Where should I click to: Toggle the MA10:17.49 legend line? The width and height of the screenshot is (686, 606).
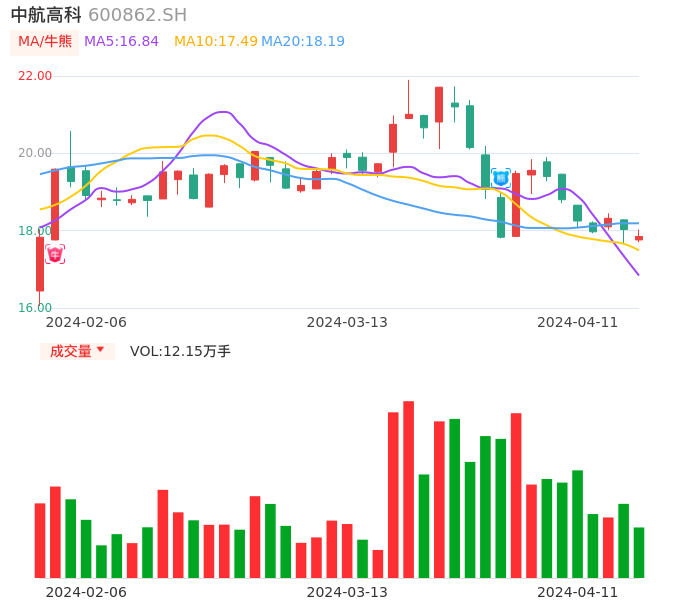click(x=216, y=41)
